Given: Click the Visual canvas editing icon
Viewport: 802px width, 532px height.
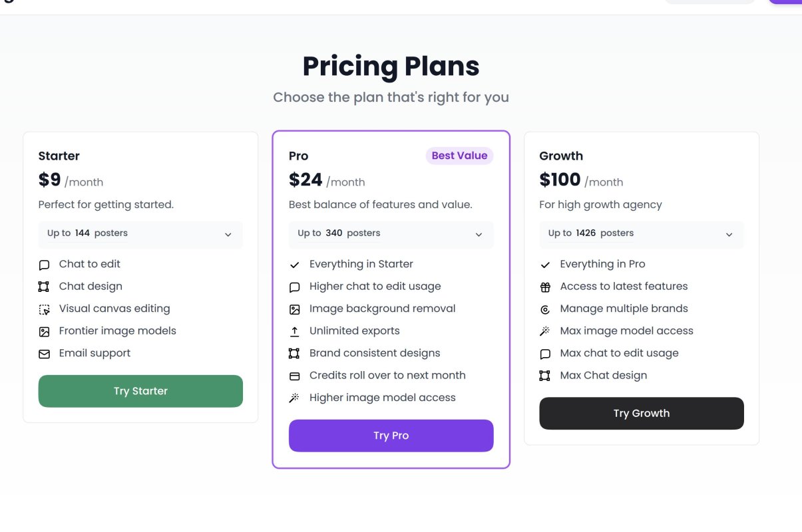Looking at the screenshot, I should (44, 309).
